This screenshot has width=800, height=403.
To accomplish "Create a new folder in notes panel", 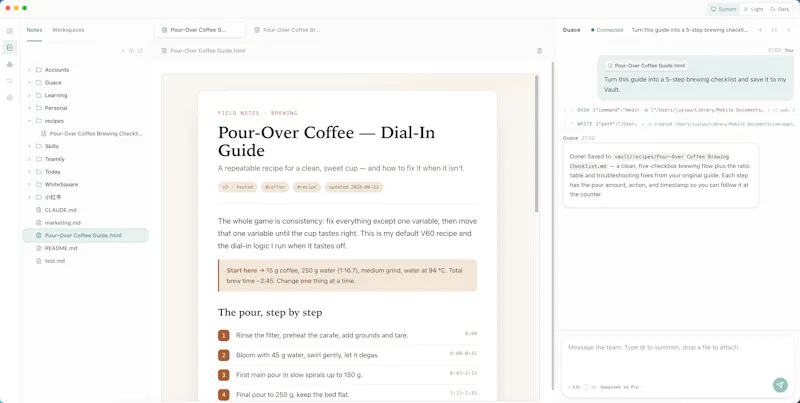I will (131, 51).
